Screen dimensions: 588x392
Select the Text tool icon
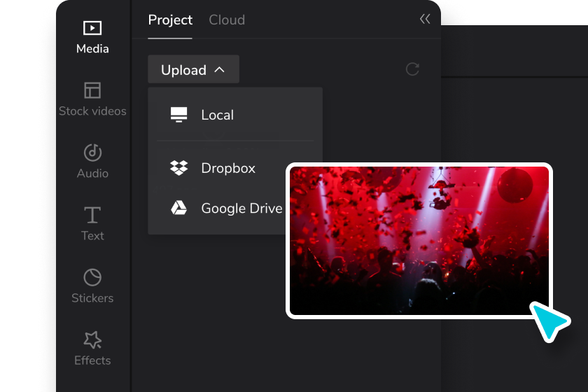pos(92,215)
